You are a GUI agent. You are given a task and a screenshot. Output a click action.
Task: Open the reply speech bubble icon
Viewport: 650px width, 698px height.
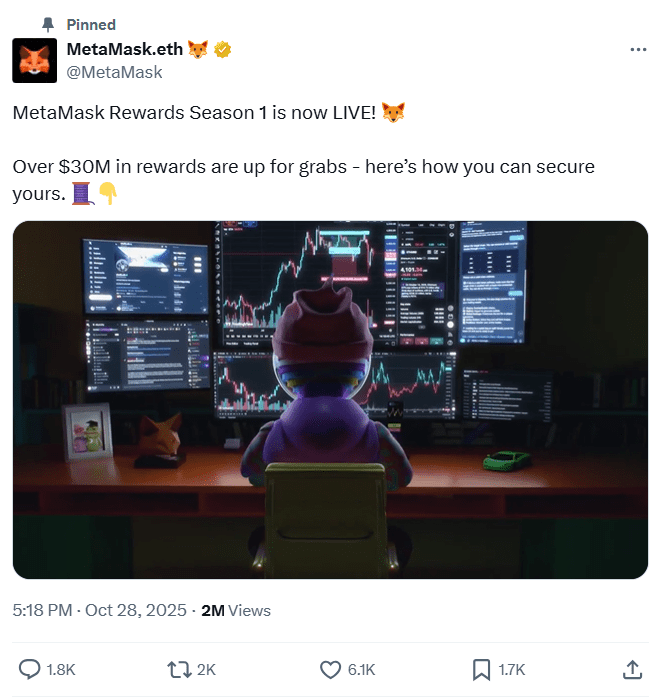(x=29, y=670)
